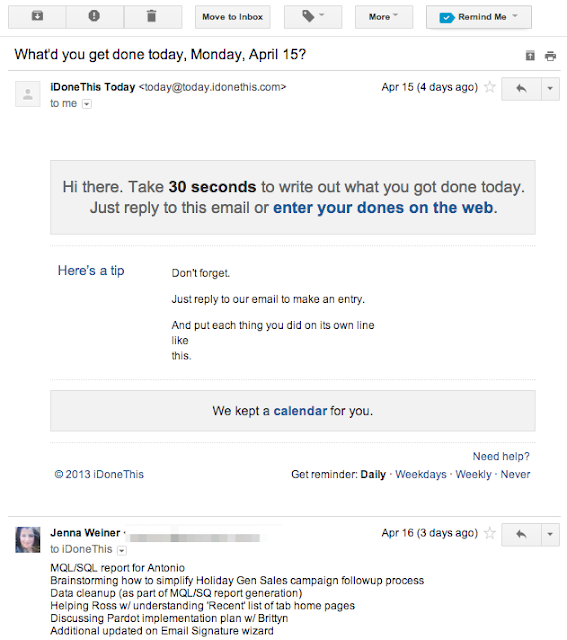
Task: Open conversation in new window icon
Action: click(530, 56)
